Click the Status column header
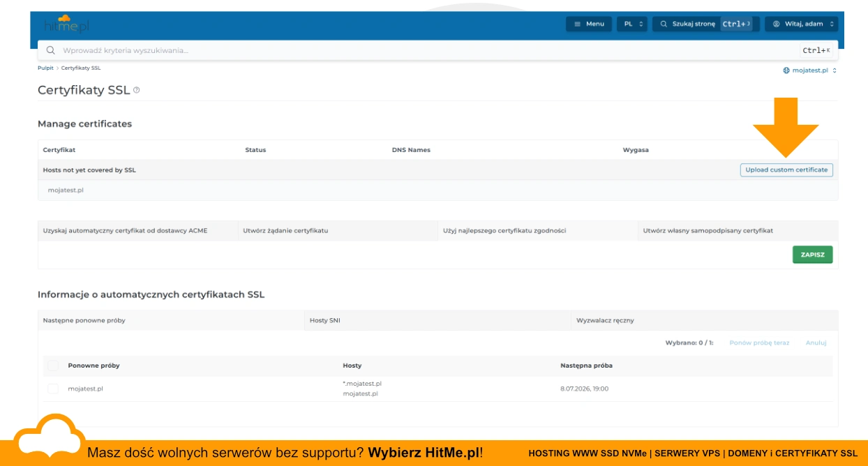Screen dimensions: 868x466 (x=255, y=150)
